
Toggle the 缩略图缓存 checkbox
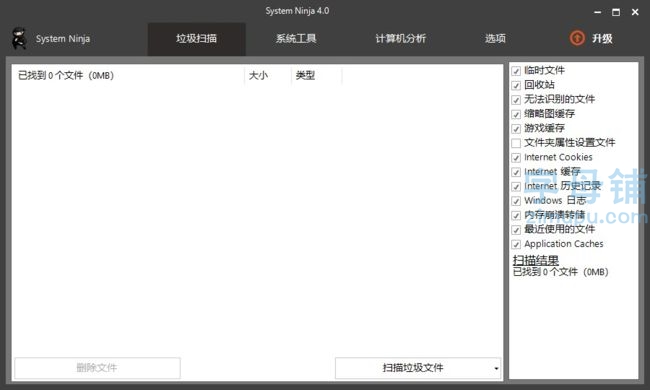click(516, 114)
